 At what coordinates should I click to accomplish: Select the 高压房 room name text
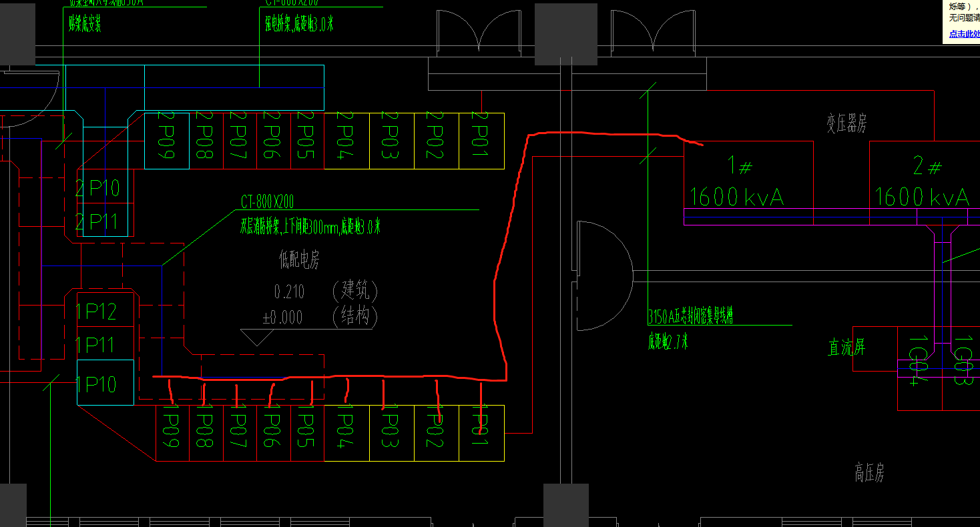point(870,473)
